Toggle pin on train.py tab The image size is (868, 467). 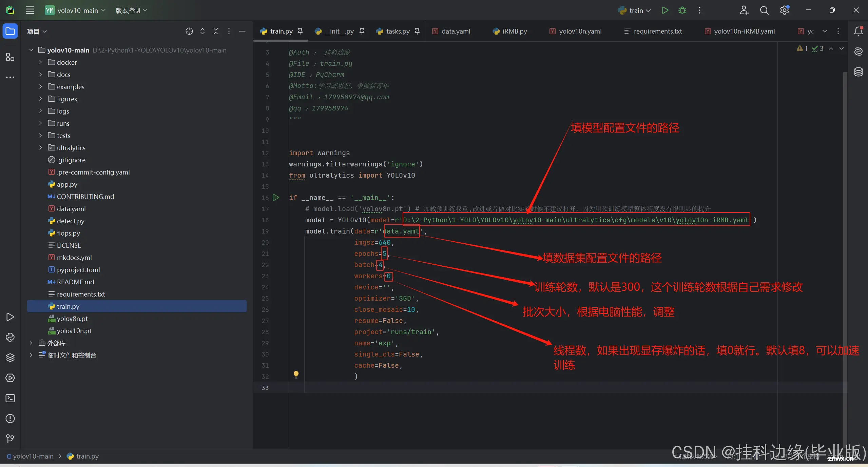pyautogui.click(x=300, y=31)
